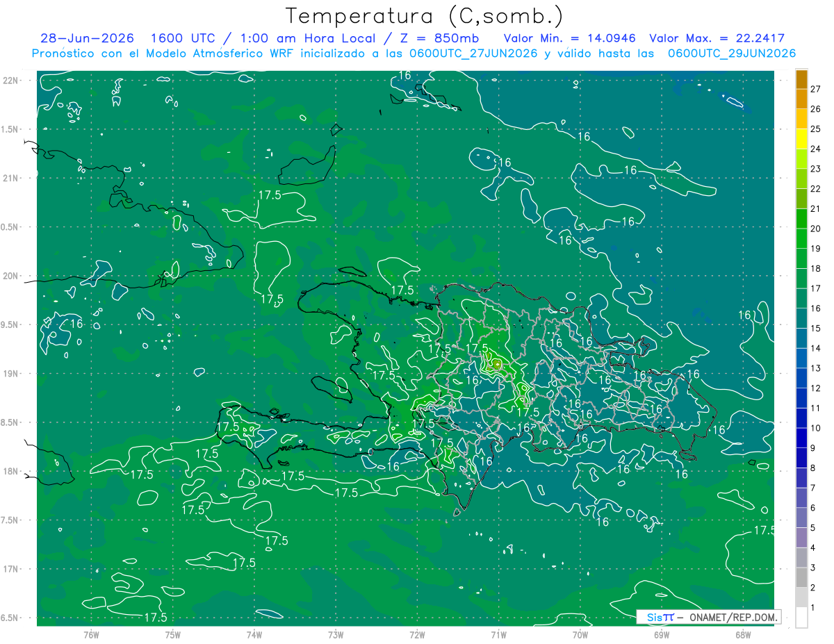Click the topmost dark orange color bar swatch

801,79
